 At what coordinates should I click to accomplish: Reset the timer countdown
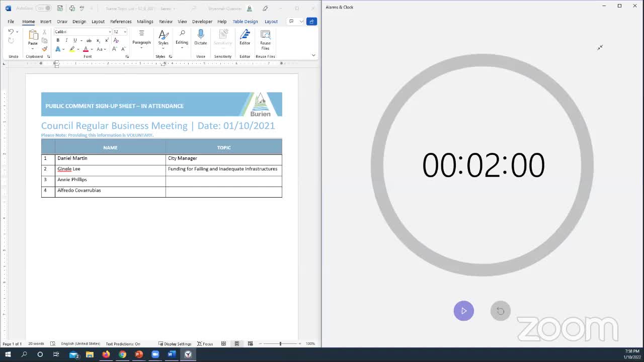click(500, 311)
